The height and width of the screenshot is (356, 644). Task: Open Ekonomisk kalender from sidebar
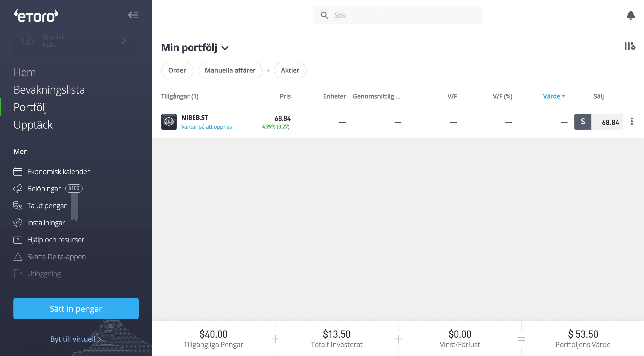click(x=58, y=172)
